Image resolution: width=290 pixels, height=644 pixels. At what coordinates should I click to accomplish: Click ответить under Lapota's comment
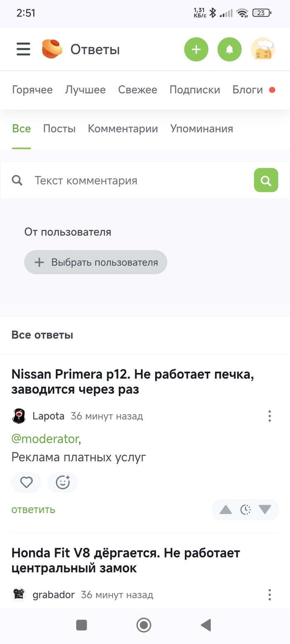coord(33,509)
